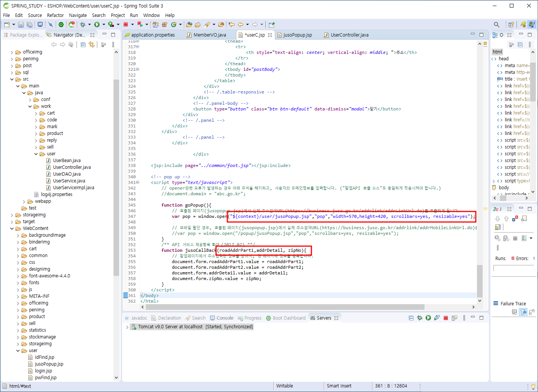This screenshot has width=538, height=392.
Task: Select log4j.properties in Navigator
Action: click(53, 194)
